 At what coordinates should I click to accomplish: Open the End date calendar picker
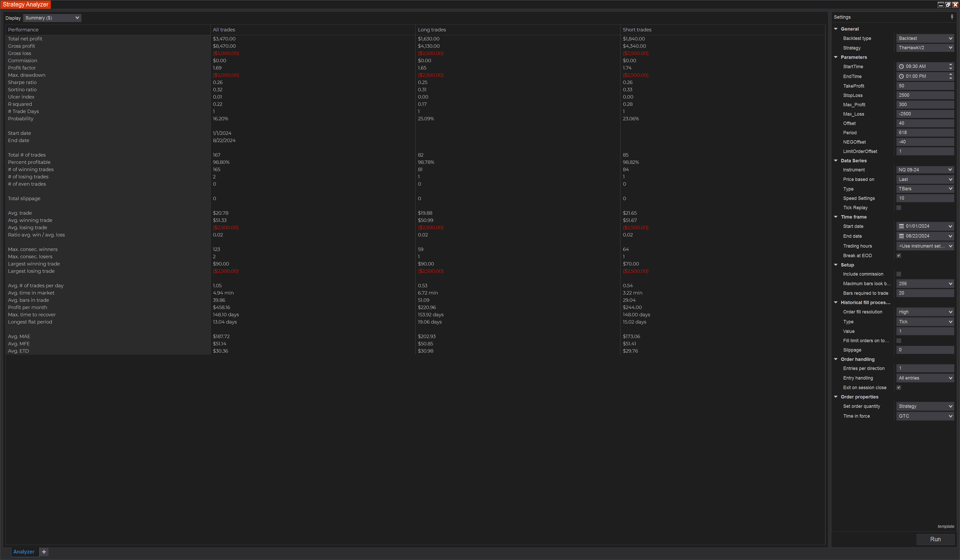point(901,236)
